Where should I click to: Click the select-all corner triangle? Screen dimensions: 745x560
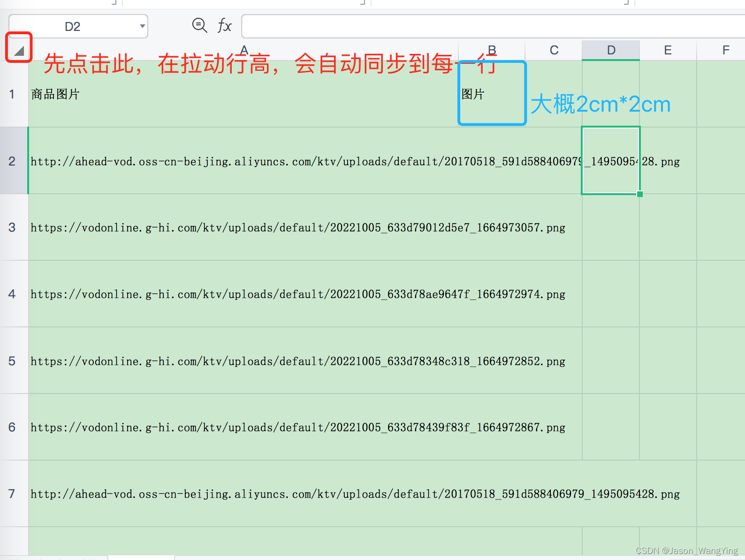[19, 50]
